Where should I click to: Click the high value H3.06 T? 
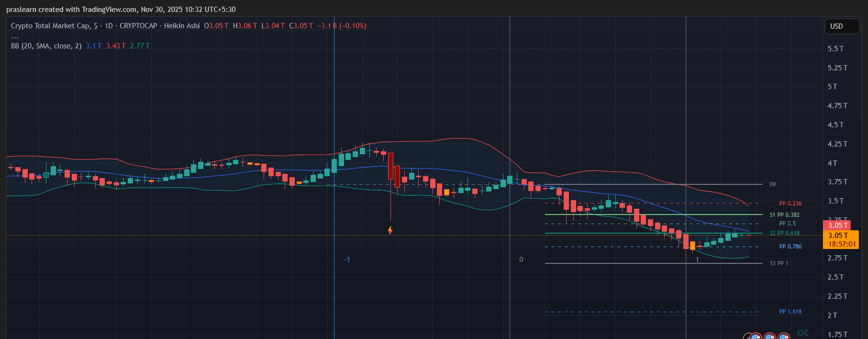(245, 26)
